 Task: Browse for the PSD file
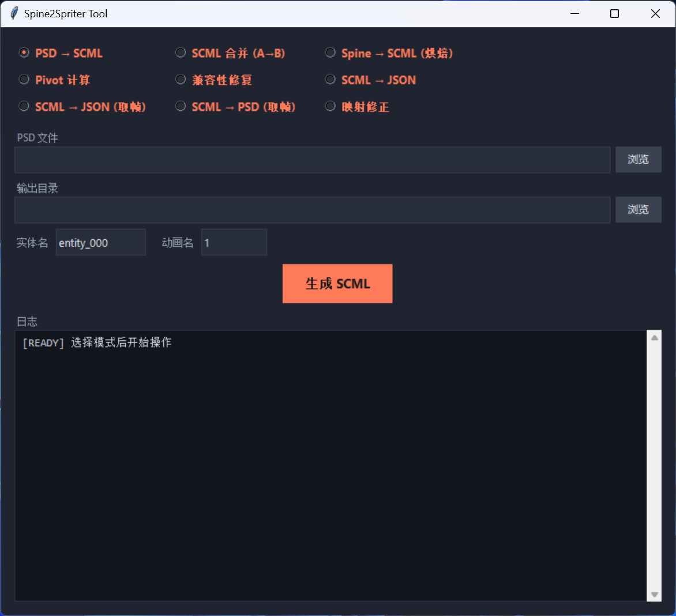click(638, 160)
